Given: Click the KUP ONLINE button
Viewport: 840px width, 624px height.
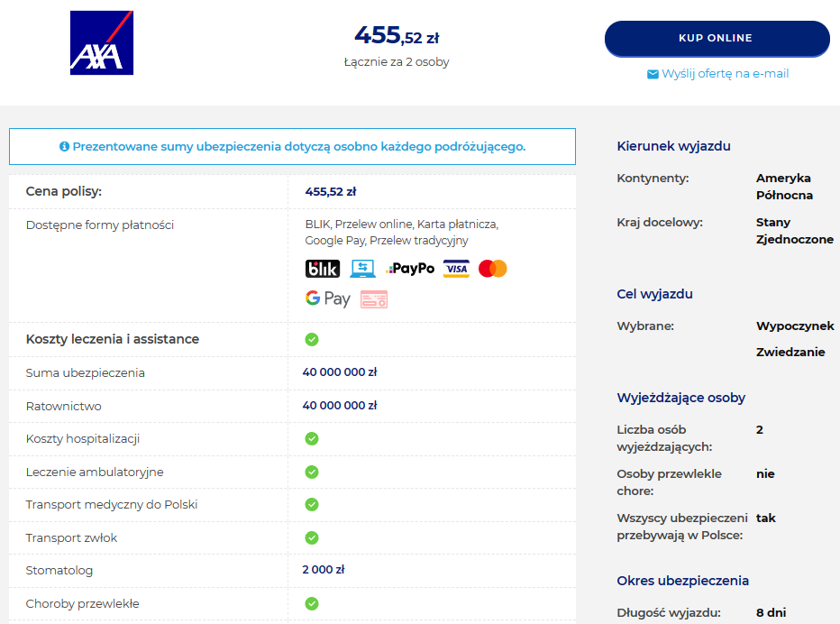Looking at the screenshot, I should (717, 39).
